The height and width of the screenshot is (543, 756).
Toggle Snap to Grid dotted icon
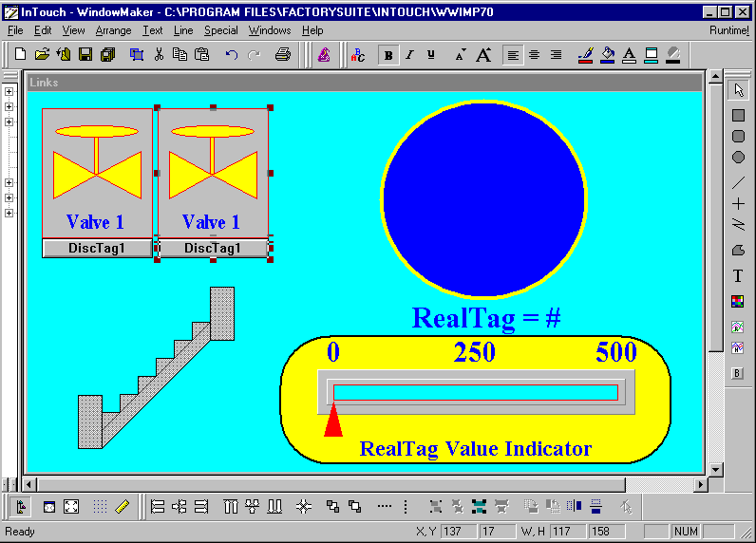100,506
